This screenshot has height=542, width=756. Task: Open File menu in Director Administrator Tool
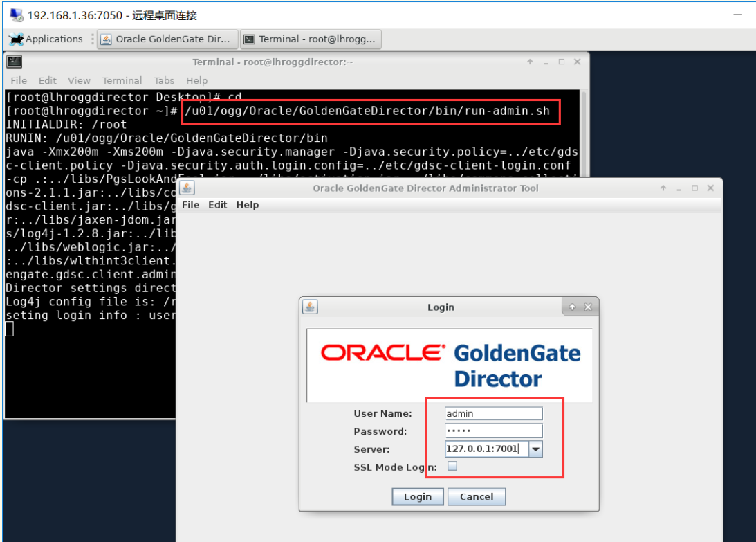[x=190, y=205]
